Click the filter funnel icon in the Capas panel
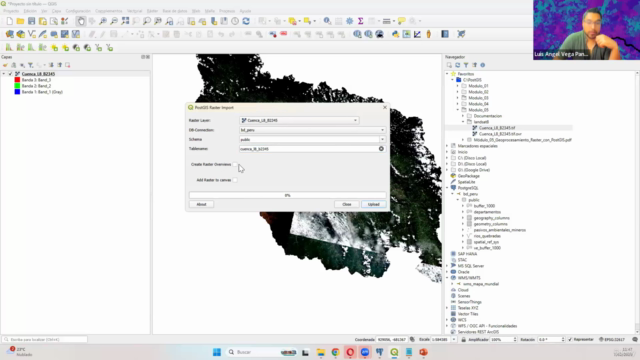This screenshot has width=640, height=360. point(31,65)
